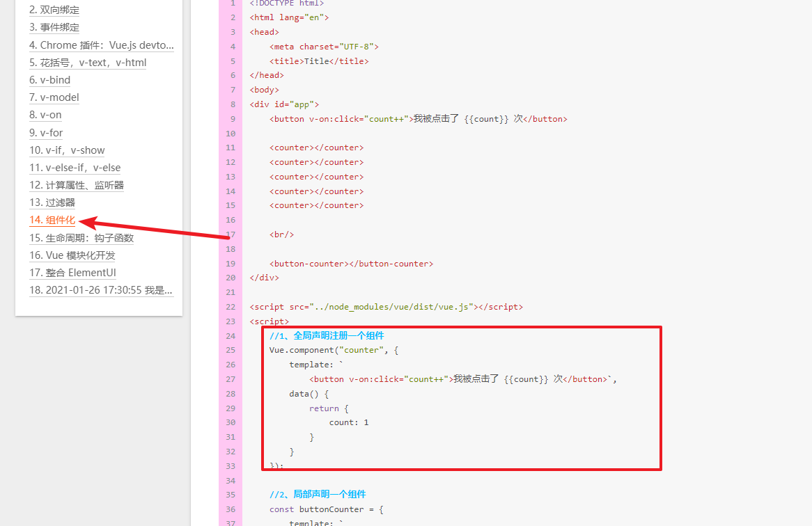Image resolution: width=812 pixels, height=526 pixels.
Task: Click 'Vue.component("counter", {' code line
Action: point(334,350)
